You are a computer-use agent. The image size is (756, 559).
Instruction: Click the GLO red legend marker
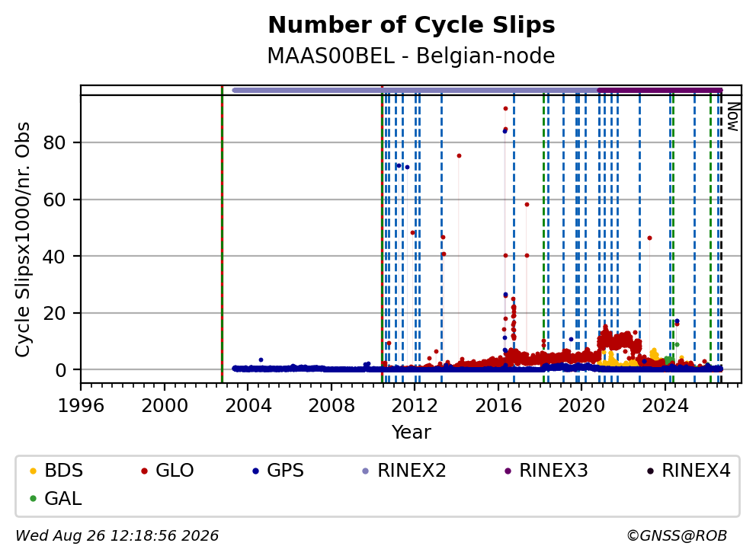tap(144, 471)
